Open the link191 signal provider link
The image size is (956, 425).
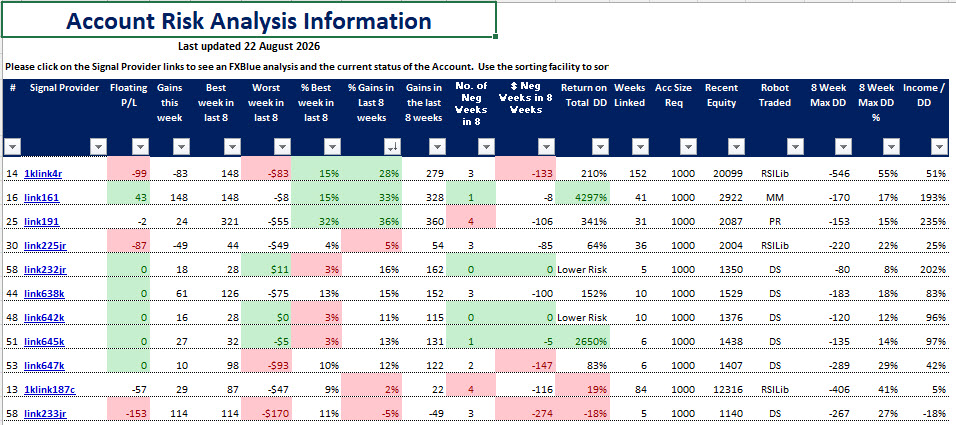tap(41, 221)
